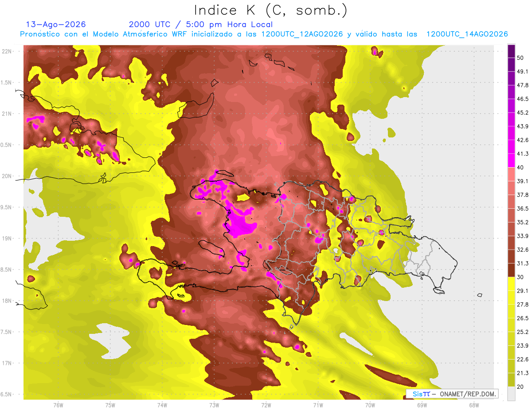Click the dark purple swatch above 50
This screenshot has width=532, height=411.
tap(511, 51)
